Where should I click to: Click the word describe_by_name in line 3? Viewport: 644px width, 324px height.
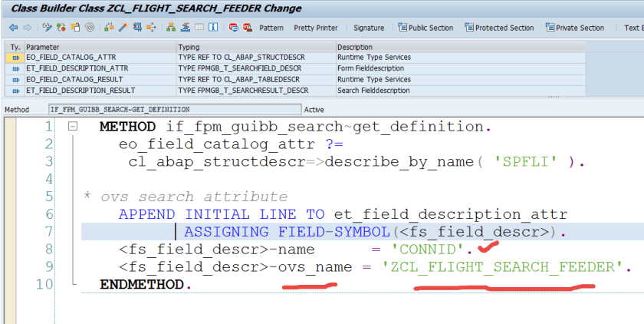pos(399,161)
